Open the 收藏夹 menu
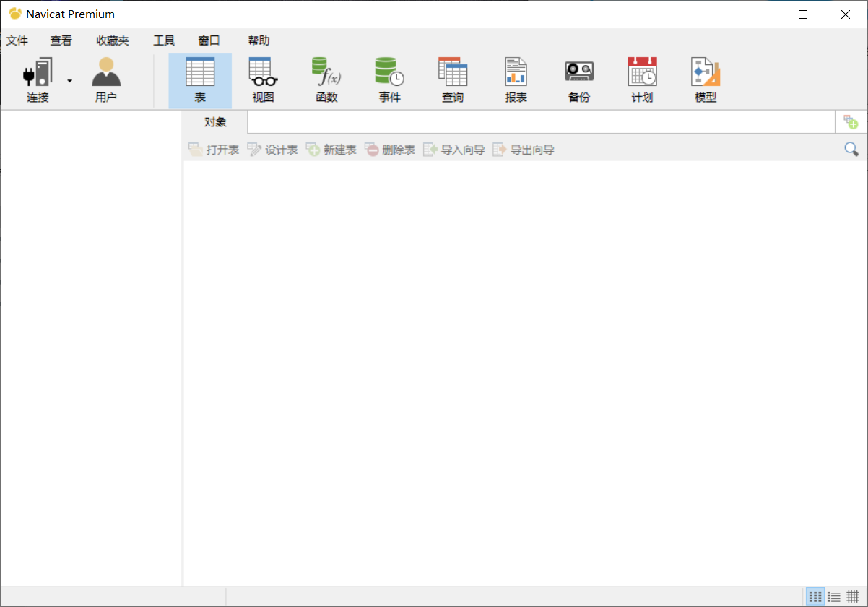This screenshot has height=607, width=868. pos(113,40)
